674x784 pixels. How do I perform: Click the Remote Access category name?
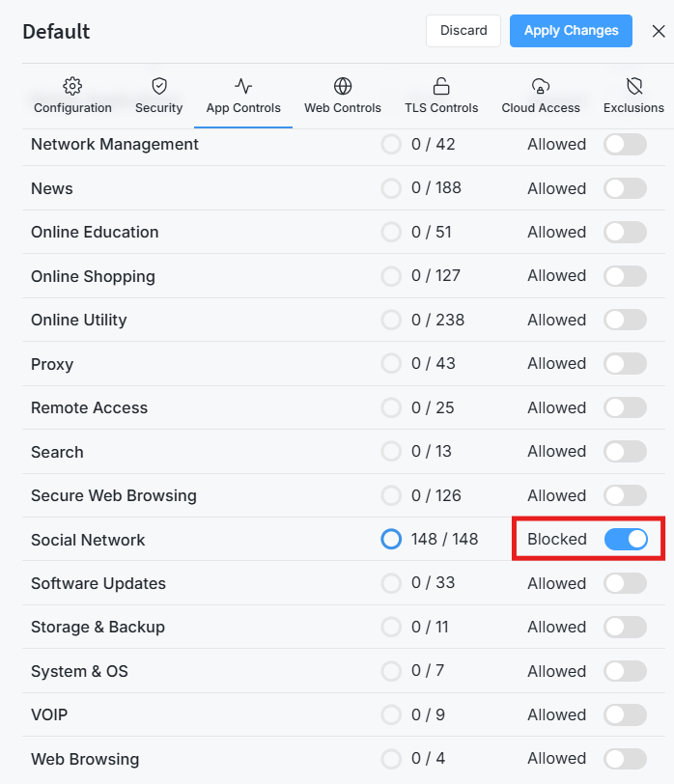click(x=90, y=407)
